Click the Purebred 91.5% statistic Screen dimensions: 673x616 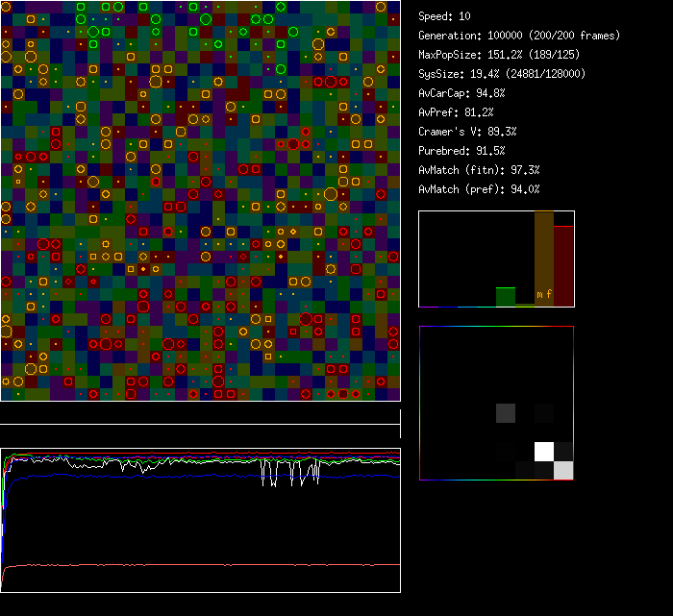click(461, 151)
